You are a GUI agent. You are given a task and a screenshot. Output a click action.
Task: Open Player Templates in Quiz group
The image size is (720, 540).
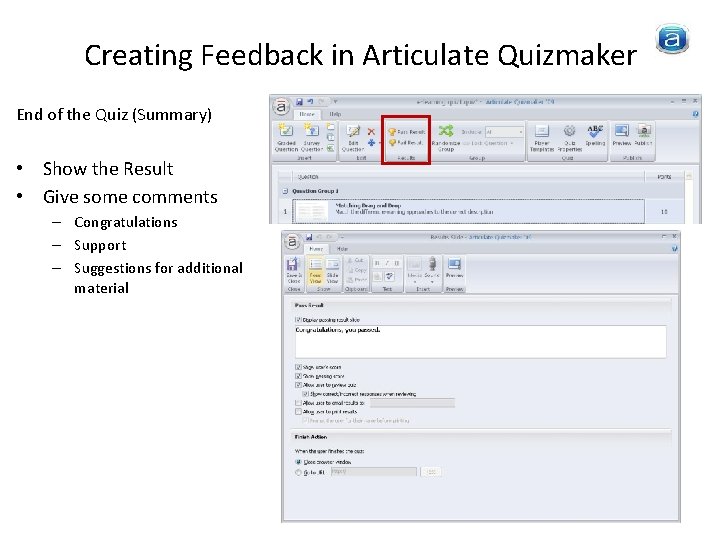click(x=542, y=138)
